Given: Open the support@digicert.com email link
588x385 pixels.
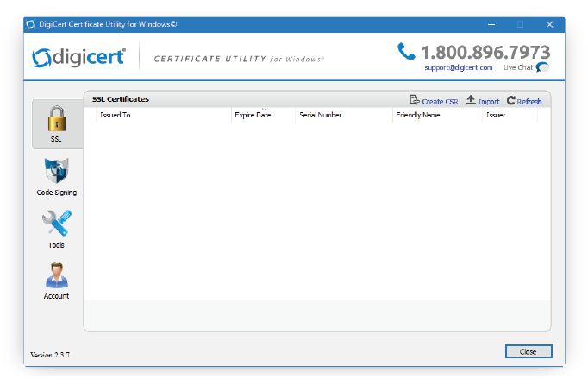Looking at the screenshot, I should click(459, 67).
